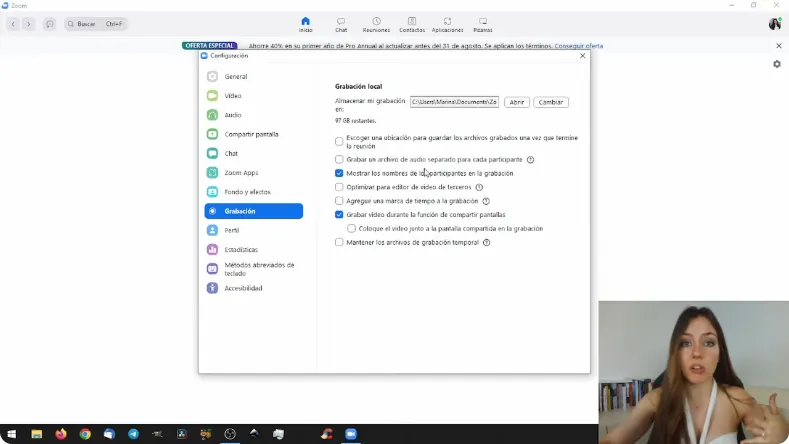Open Telegram from the taskbar

[133, 434]
